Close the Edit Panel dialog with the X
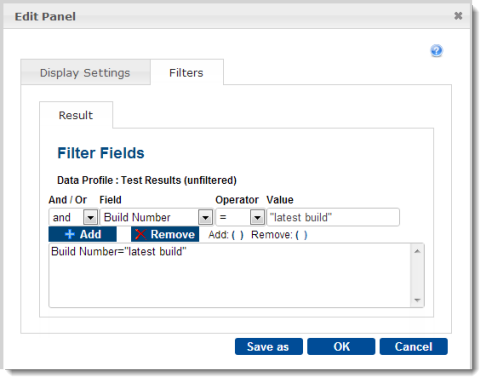485x382 pixels. click(x=458, y=16)
